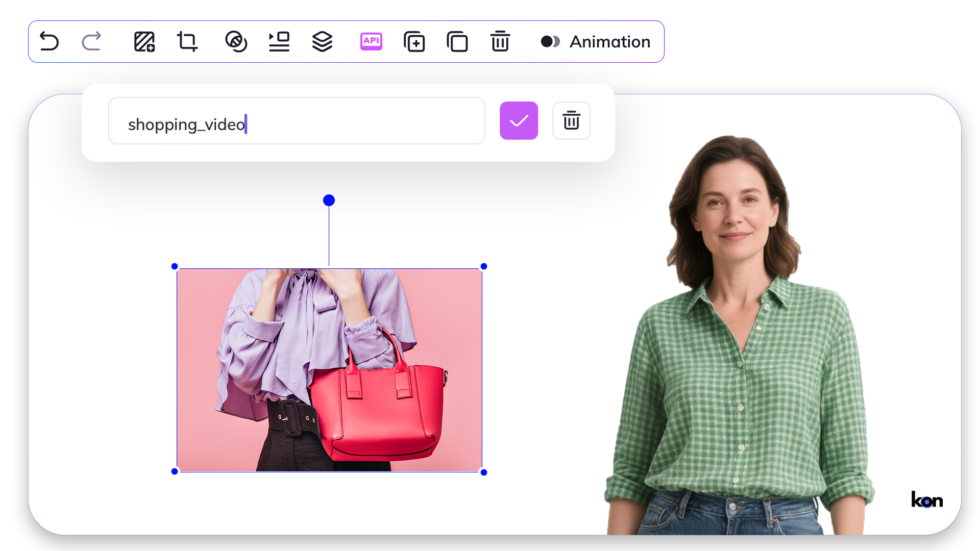Click the bottom-right resize handle
Viewport: 980px width, 551px height.
(484, 472)
